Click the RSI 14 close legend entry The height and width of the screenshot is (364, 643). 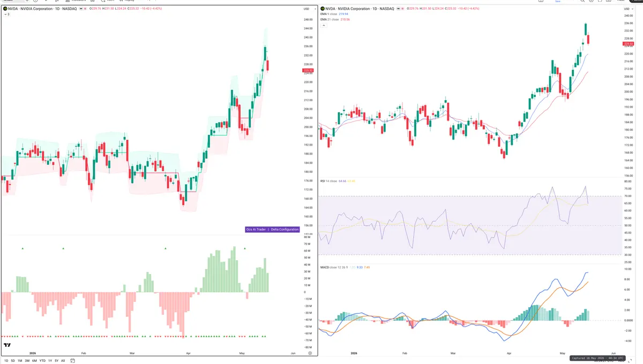(328, 181)
